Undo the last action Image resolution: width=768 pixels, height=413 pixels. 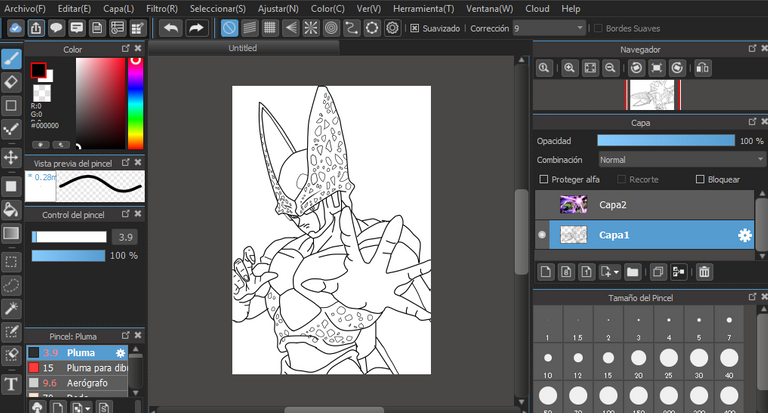pyautogui.click(x=170, y=28)
